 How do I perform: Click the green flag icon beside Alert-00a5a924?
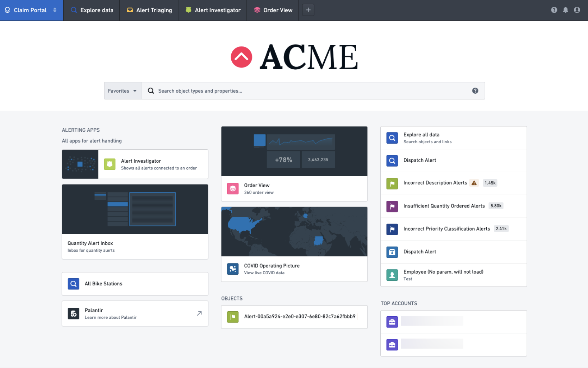(233, 317)
